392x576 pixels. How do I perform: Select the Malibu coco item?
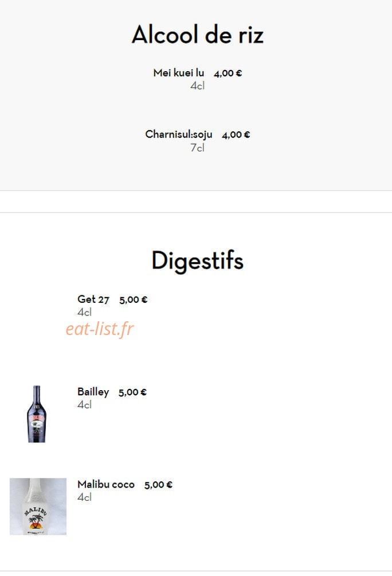(106, 485)
